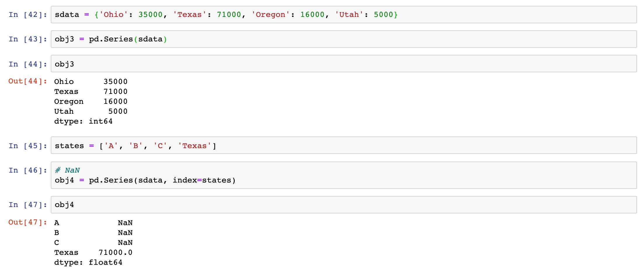This screenshot has height=270, width=644.
Task: Click row A NaN in Out[47]
Action: click(93, 223)
